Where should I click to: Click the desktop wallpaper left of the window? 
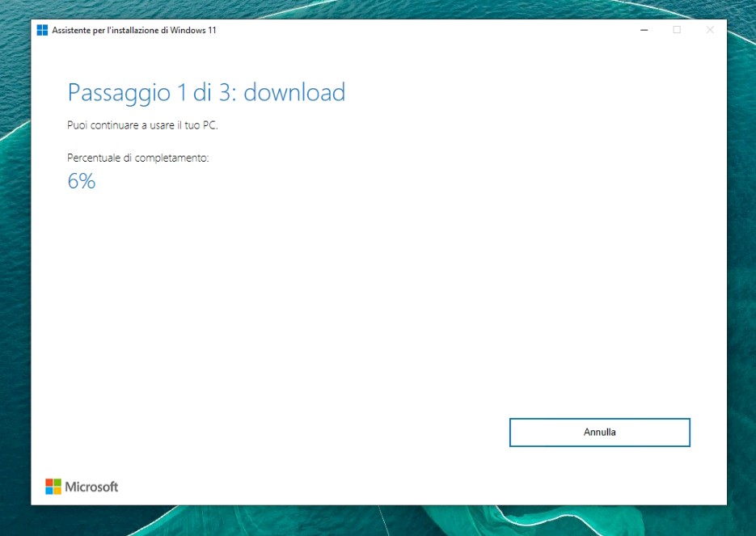point(15,267)
